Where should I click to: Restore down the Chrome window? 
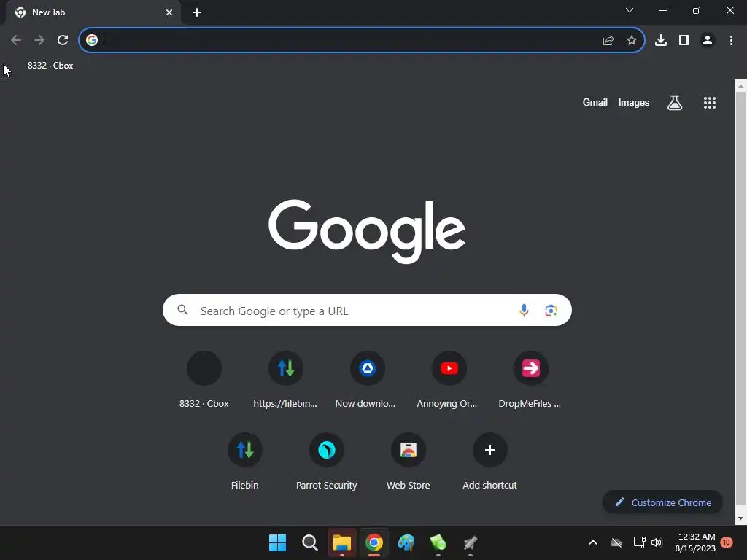coord(697,10)
